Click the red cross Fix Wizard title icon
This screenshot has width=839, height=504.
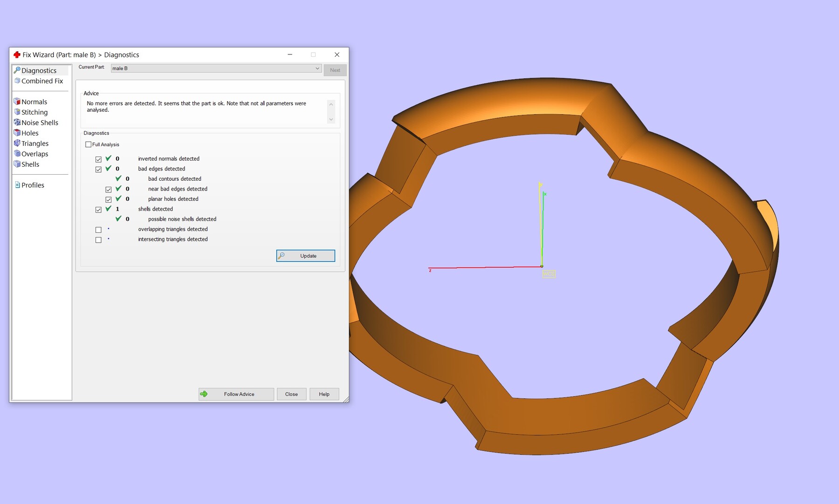(17, 54)
